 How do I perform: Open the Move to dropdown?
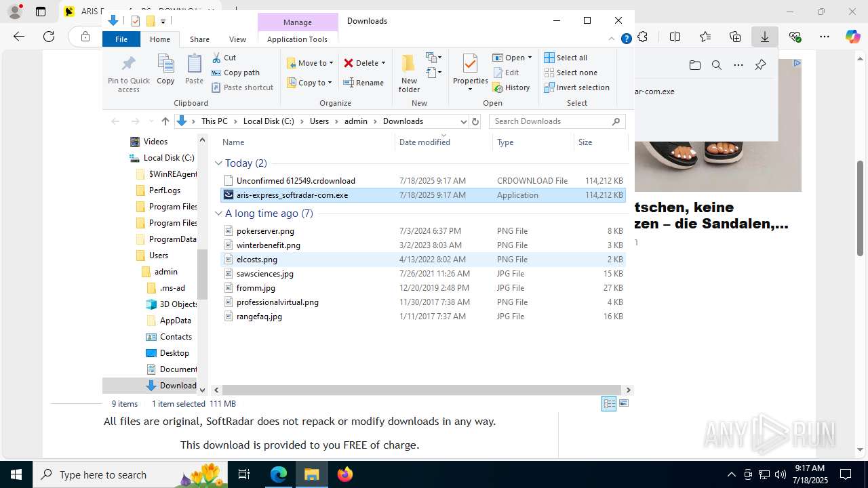[310, 63]
